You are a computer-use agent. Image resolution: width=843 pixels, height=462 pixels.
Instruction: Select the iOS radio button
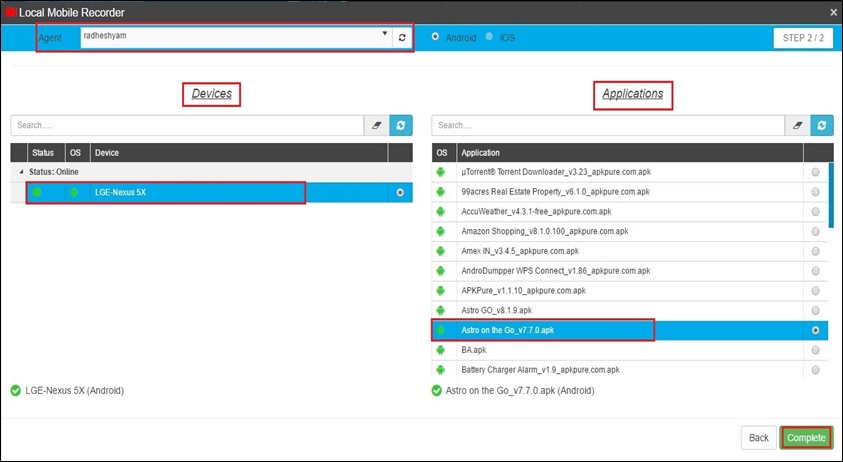coord(489,37)
